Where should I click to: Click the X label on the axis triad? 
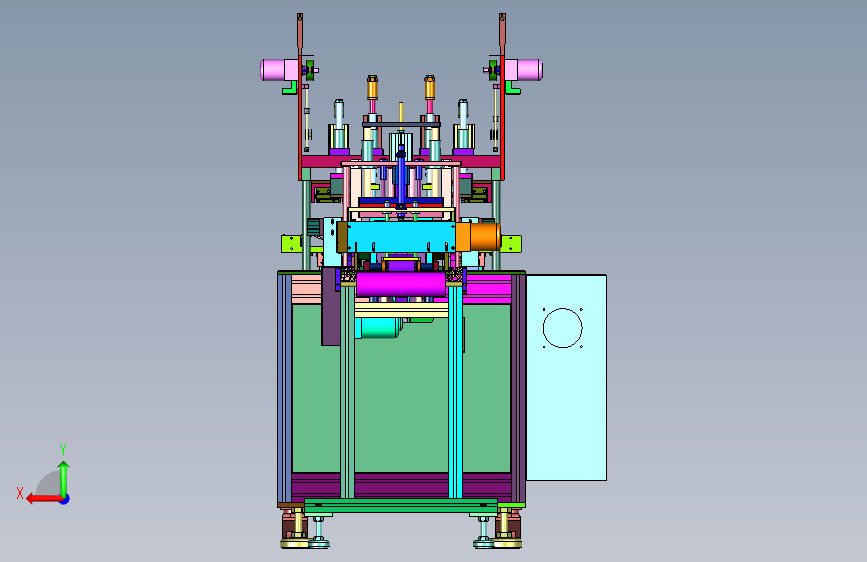(20, 493)
